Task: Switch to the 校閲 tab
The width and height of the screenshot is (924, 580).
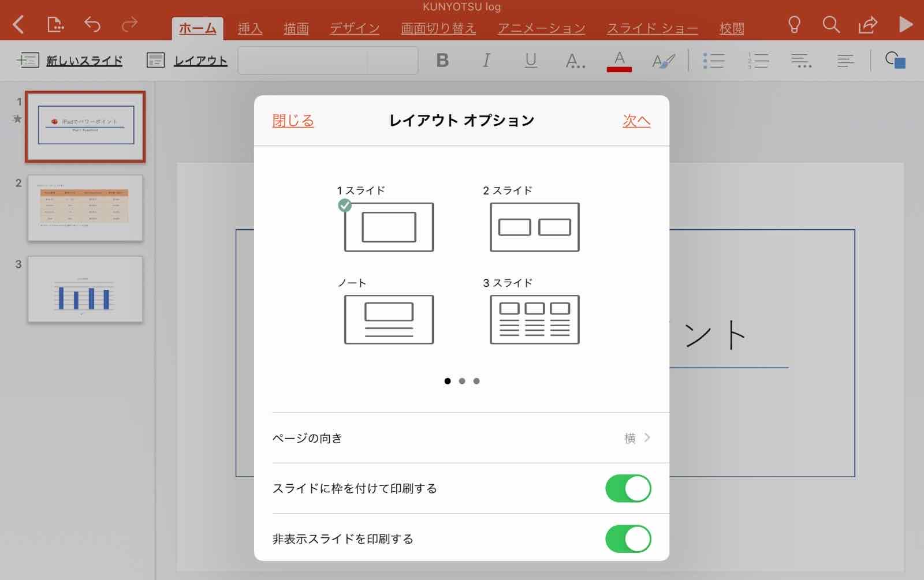Action: (x=732, y=28)
